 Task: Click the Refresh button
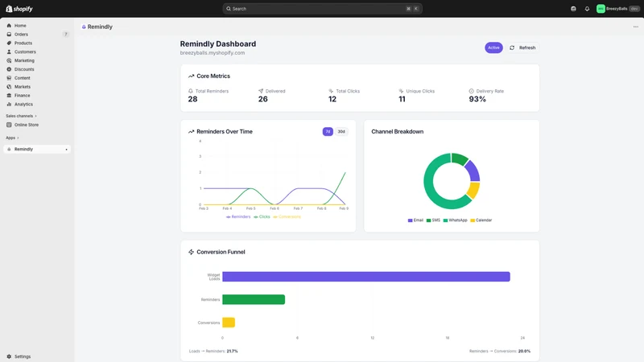click(x=522, y=47)
